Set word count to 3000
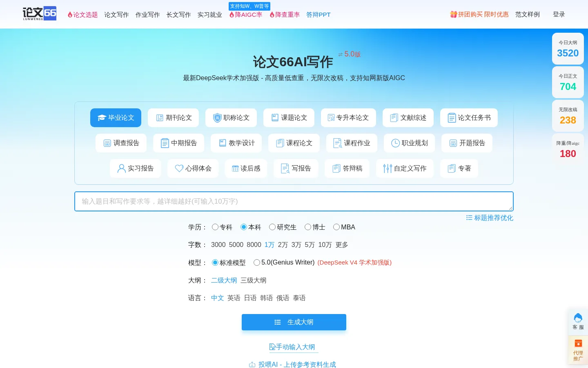Image resolution: width=588 pixels, height=368 pixels. 218,245
